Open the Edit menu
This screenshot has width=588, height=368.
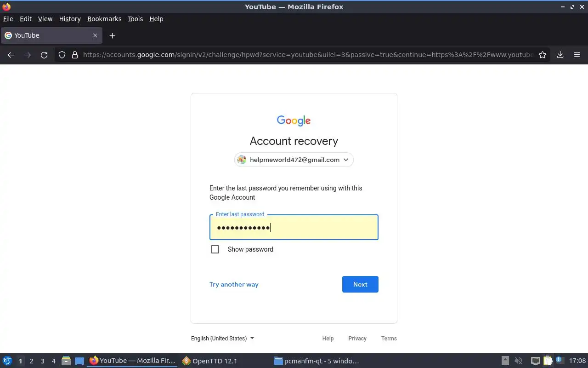26,19
